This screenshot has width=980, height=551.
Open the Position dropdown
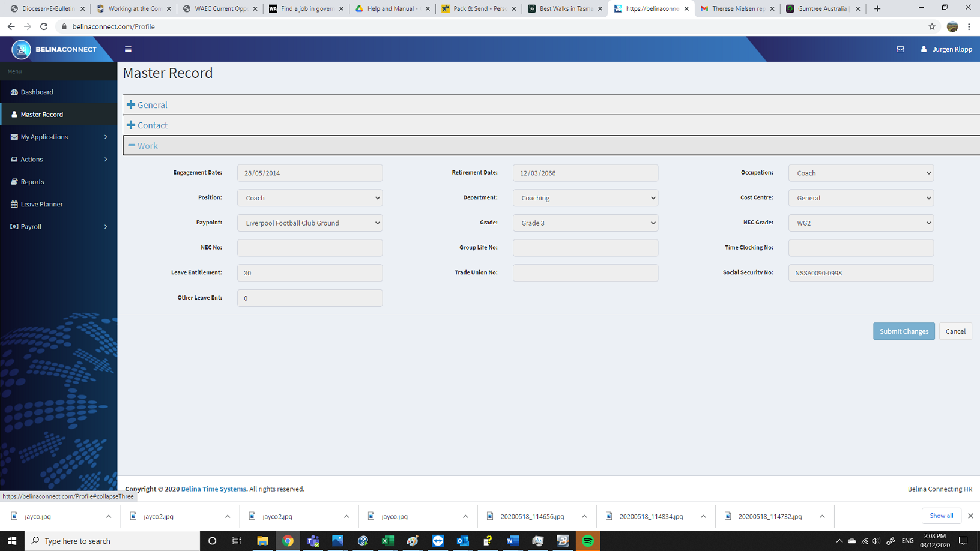[x=310, y=198]
